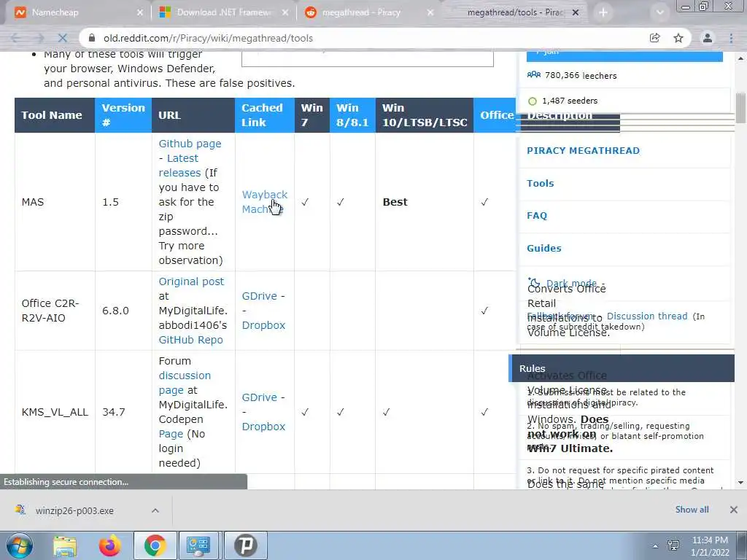747x560 pixels.
Task: Close the megathread/tools tab
Action: point(576,13)
